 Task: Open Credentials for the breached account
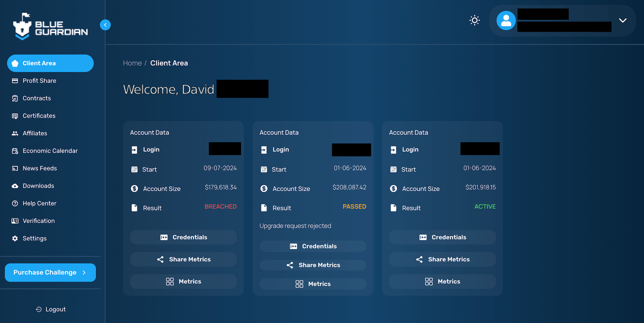184,237
